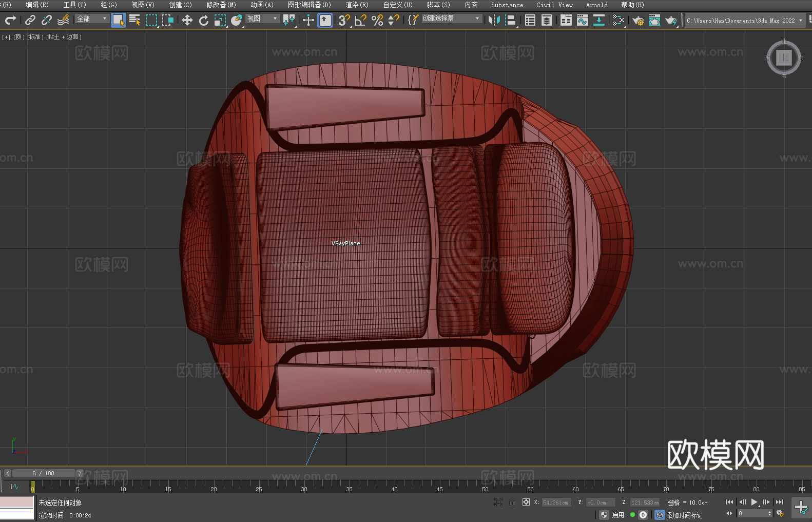Open the 修改器(M) menu
812x522 pixels.
point(221,5)
